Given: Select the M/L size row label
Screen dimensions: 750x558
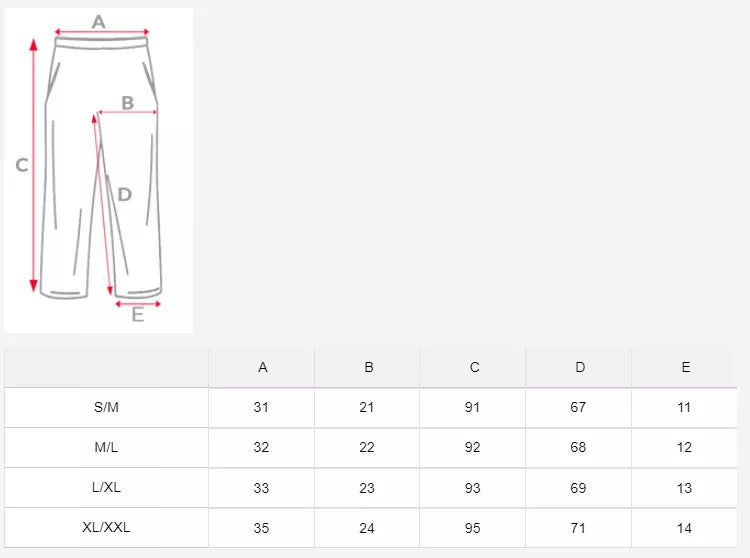Looking at the screenshot, I should tap(106, 447).
